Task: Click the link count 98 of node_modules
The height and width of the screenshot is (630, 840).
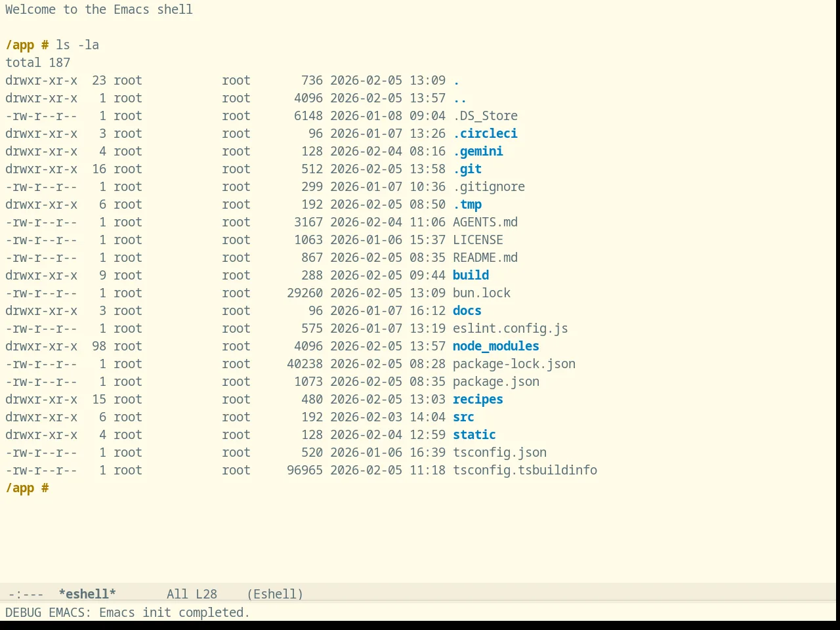Action: (x=99, y=346)
